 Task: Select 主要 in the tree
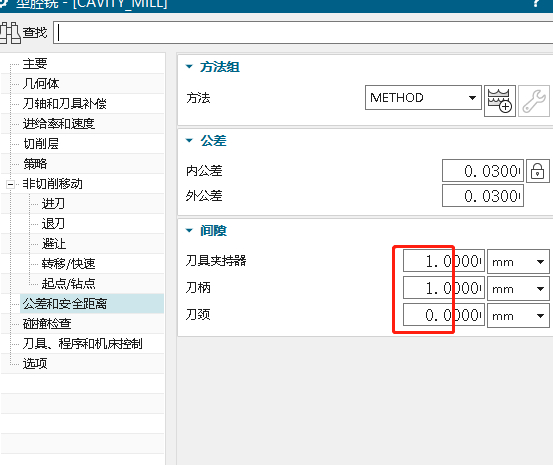[x=35, y=64]
